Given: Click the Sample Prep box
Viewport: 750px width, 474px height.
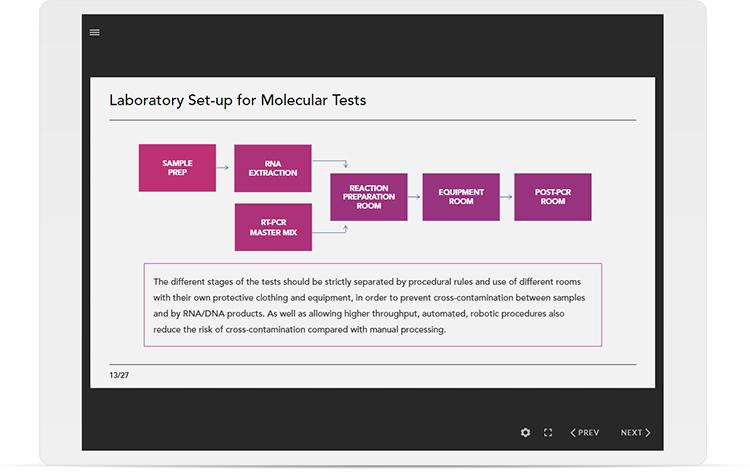Looking at the screenshot, I should click(177, 168).
